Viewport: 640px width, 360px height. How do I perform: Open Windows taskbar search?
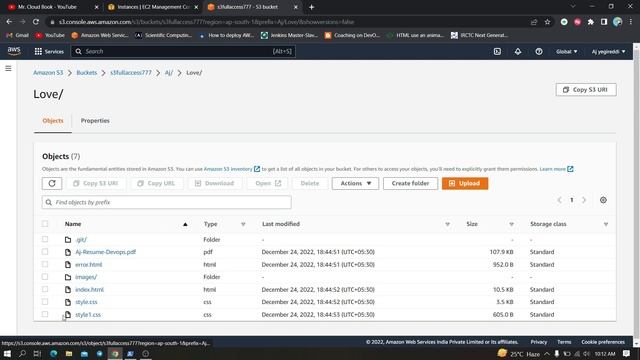(22, 353)
